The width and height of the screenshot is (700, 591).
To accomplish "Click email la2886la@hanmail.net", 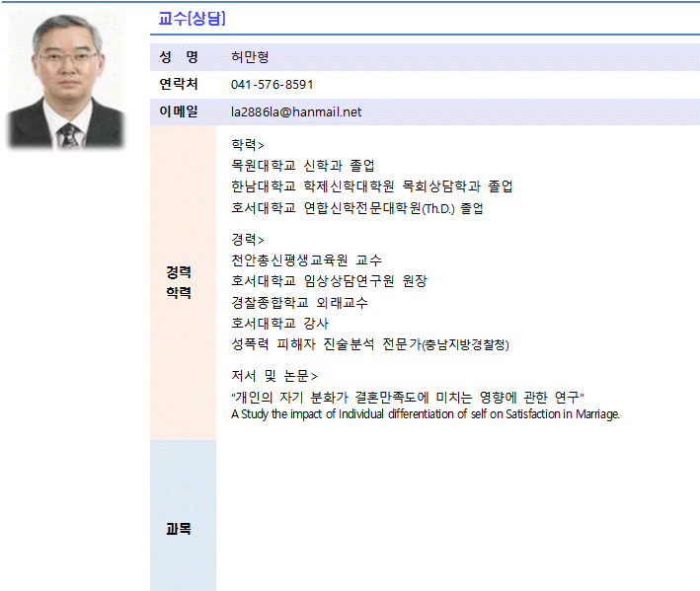I will point(296,111).
